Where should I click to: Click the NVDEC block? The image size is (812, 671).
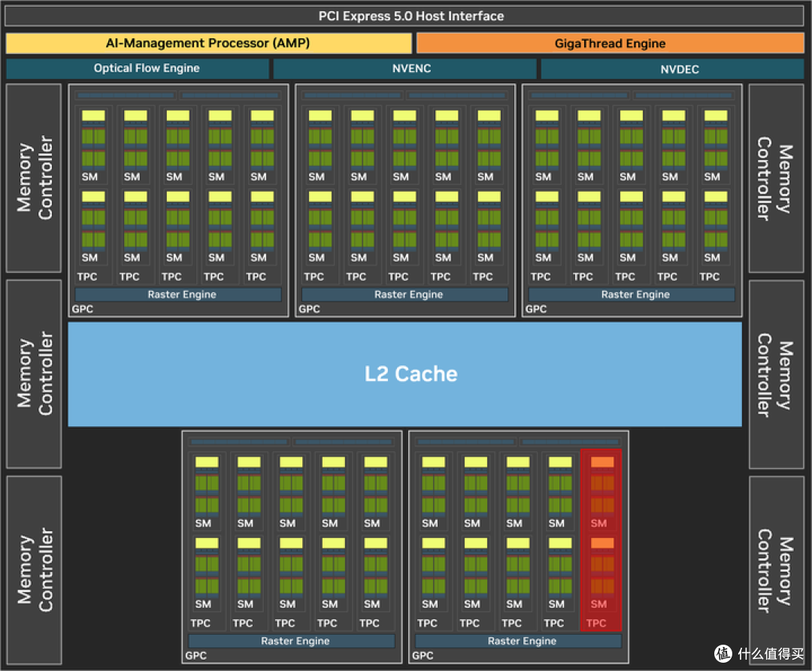pyautogui.click(x=672, y=69)
